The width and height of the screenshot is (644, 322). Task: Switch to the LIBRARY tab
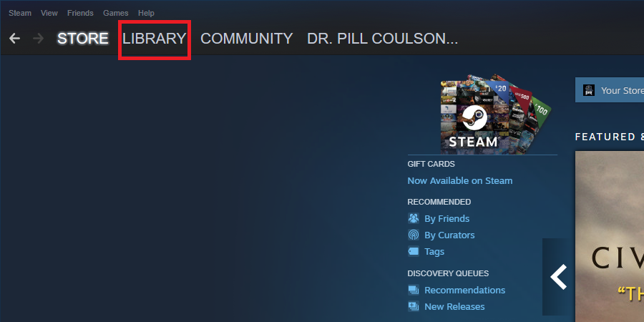[155, 39]
